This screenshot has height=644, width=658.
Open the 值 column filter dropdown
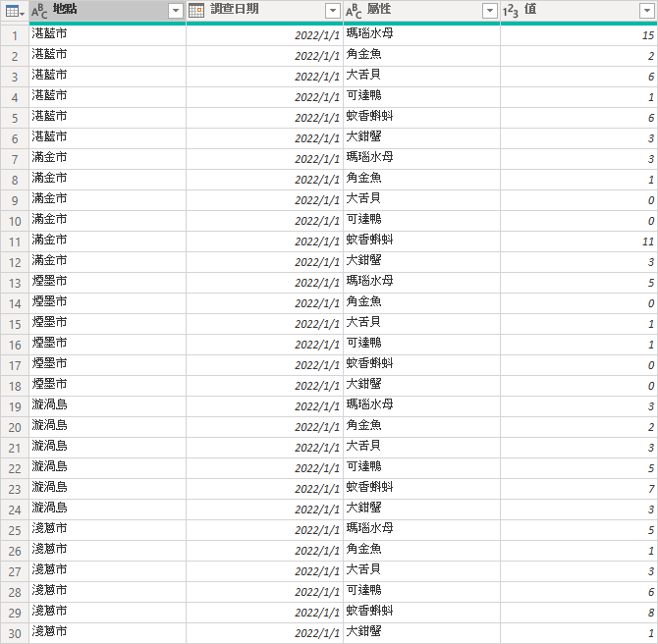[x=646, y=11]
